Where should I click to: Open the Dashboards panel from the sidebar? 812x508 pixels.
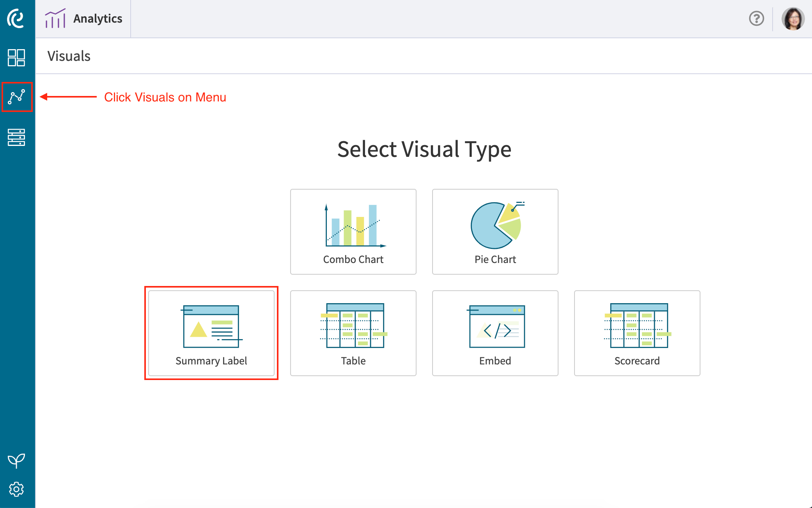(17, 58)
